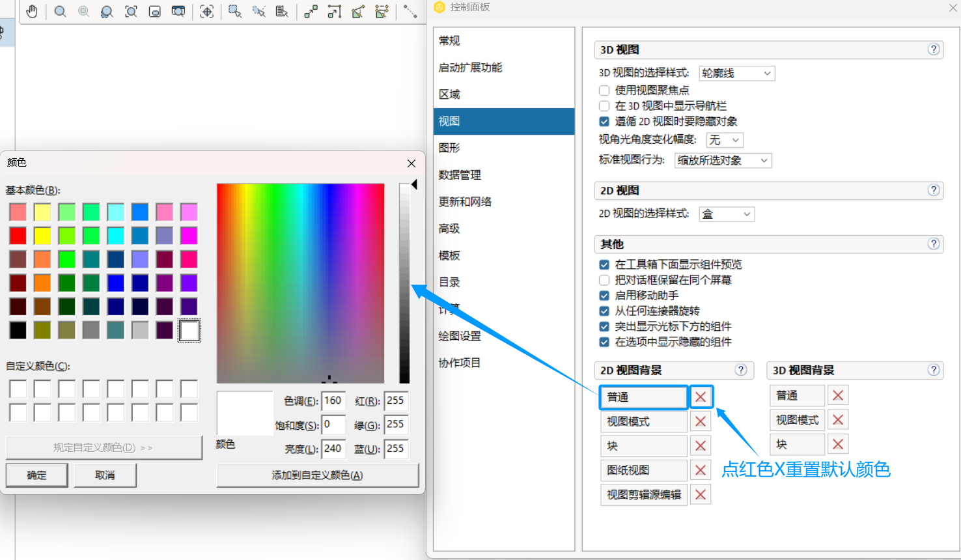Select 绘图设置 in sidebar
The height and width of the screenshot is (560, 961).
(504, 336)
